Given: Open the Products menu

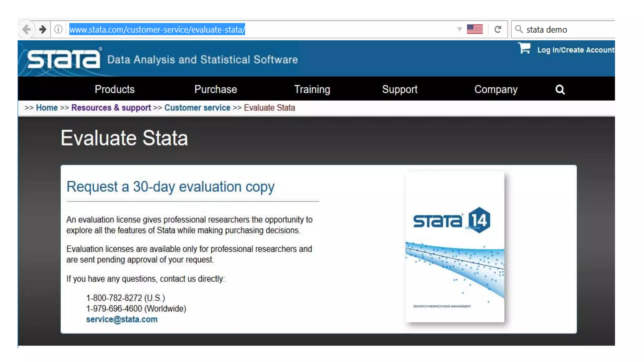Looking at the screenshot, I should (x=114, y=90).
